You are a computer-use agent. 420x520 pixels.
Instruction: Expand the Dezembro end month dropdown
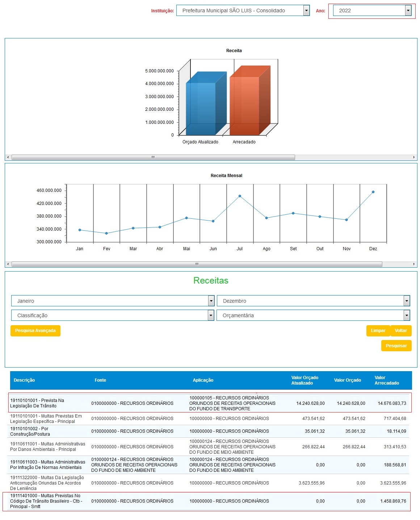pos(313,301)
